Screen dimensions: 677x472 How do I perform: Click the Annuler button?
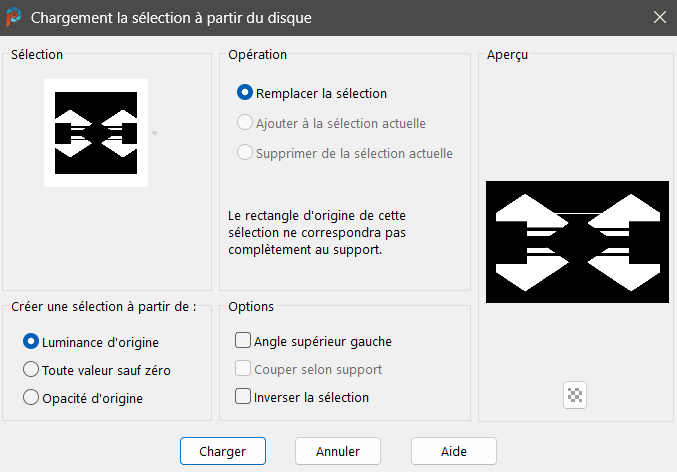tap(338, 451)
